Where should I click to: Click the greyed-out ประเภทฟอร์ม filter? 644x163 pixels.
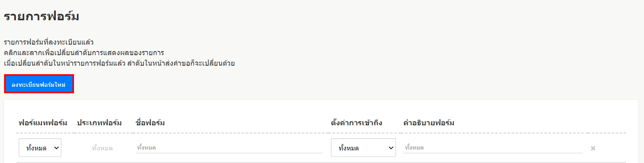pyautogui.click(x=102, y=148)
